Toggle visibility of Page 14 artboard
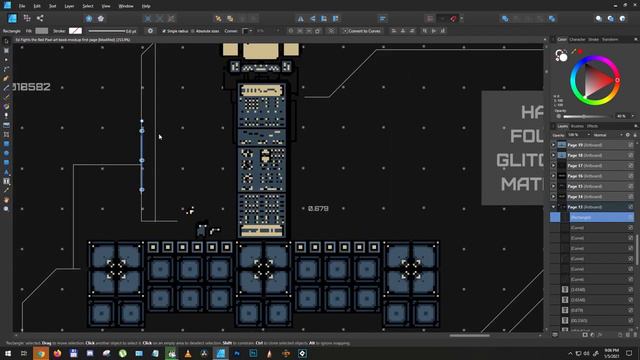Image resolution: width=640 pixels, height=360 pixels. (x=631, y=197)
